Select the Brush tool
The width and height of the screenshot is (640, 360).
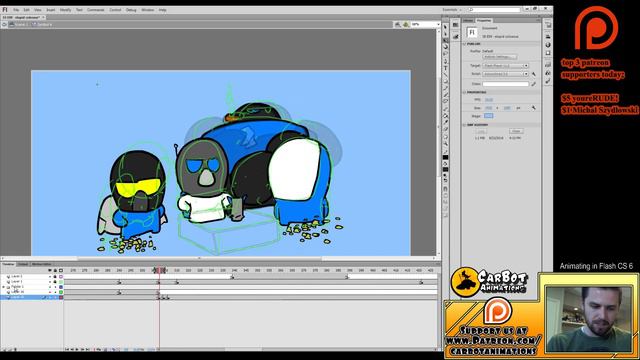tap(445, 94)
